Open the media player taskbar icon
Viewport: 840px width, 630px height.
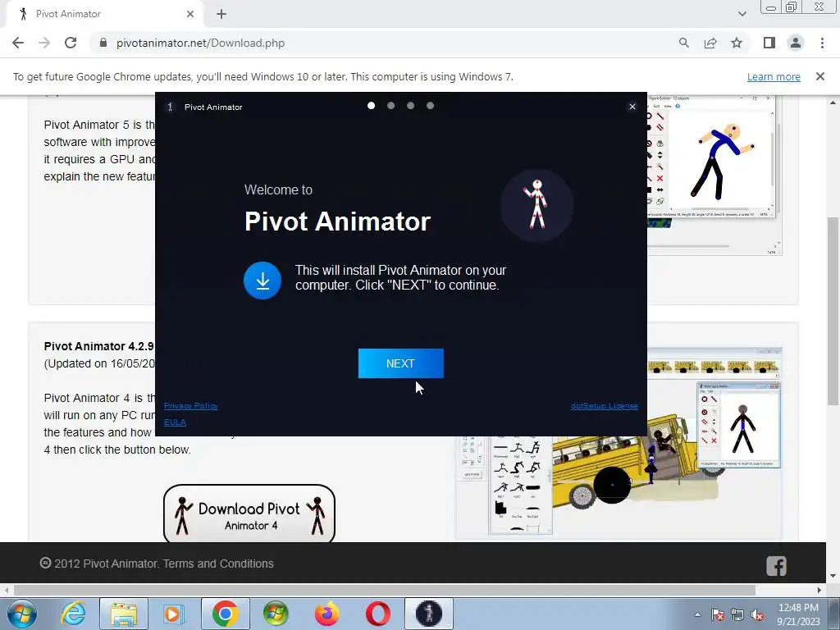(174, 614)
